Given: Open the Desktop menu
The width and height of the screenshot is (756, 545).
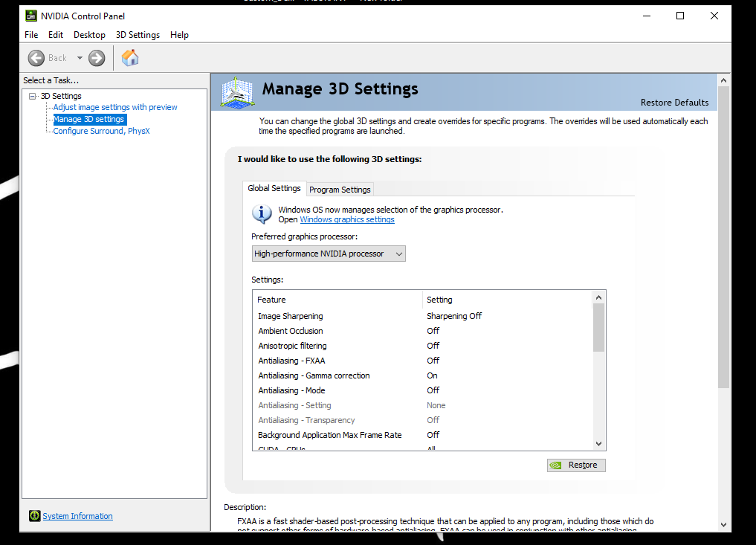Looking at the screenshot, I should pos(89,35).
